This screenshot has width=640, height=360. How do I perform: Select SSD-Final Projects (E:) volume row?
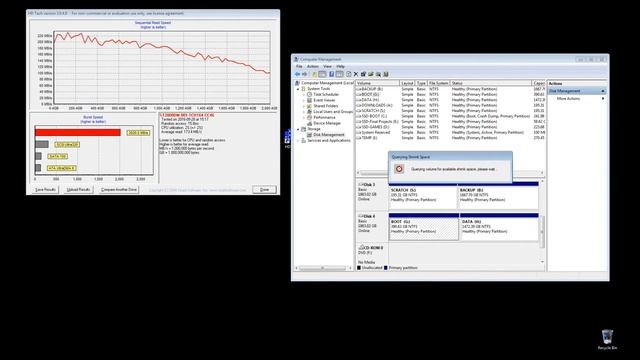click(450, 122)
